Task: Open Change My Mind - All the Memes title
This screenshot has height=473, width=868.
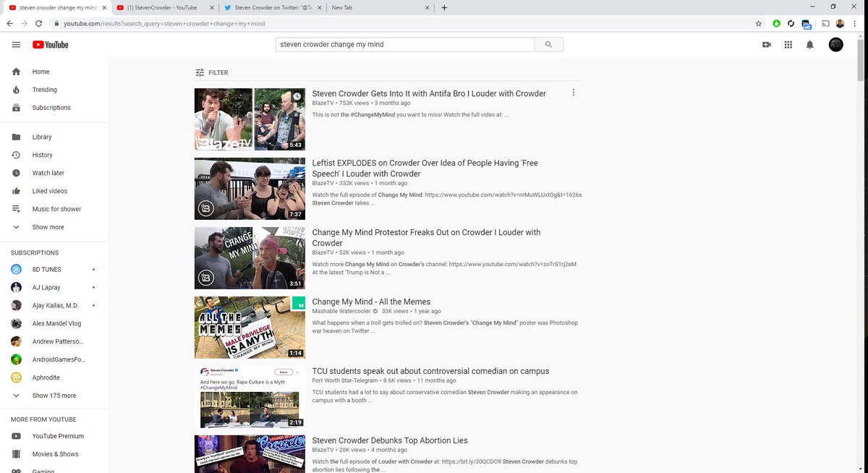Action: point(371,302)
